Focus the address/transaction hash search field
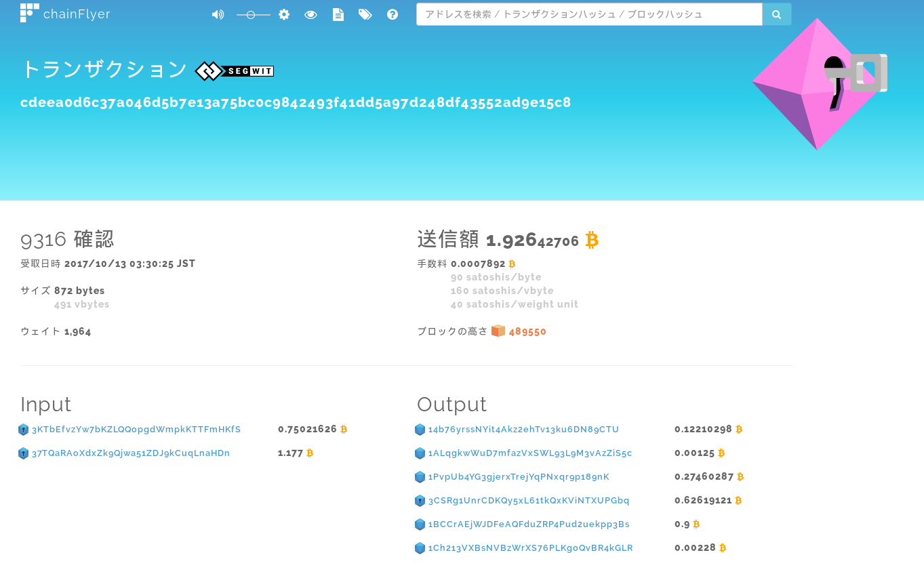This screenshot has width=924, height=580. tap(588, 14)
